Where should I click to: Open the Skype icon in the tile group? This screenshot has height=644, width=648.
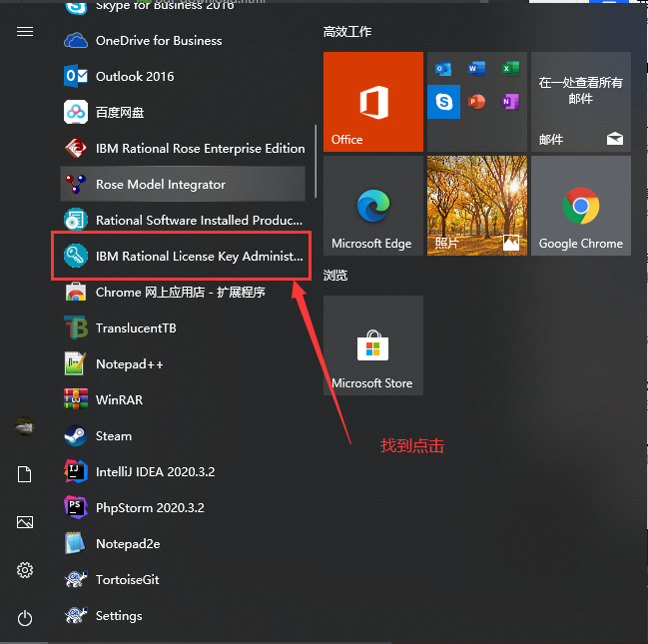coord(444,102)
